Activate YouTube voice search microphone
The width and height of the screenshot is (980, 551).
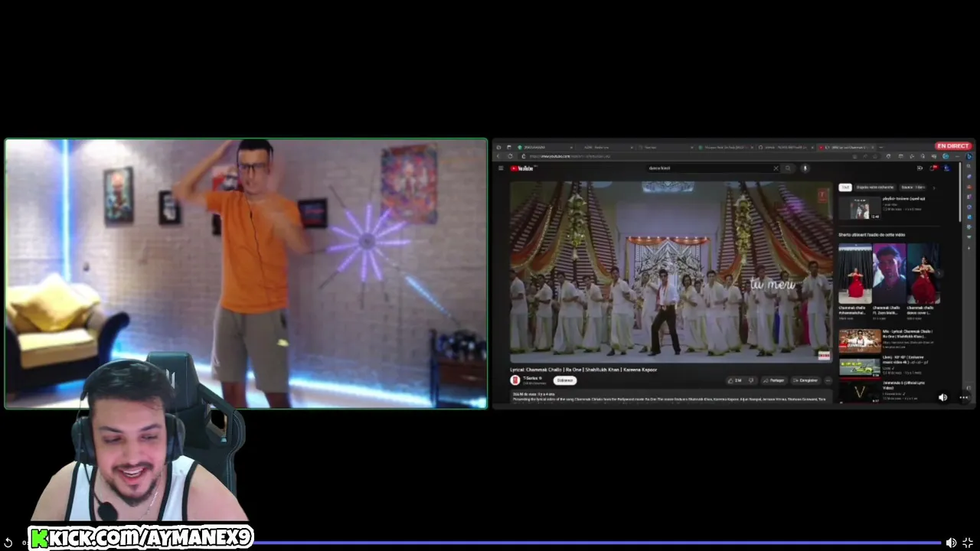pos(805,168)
